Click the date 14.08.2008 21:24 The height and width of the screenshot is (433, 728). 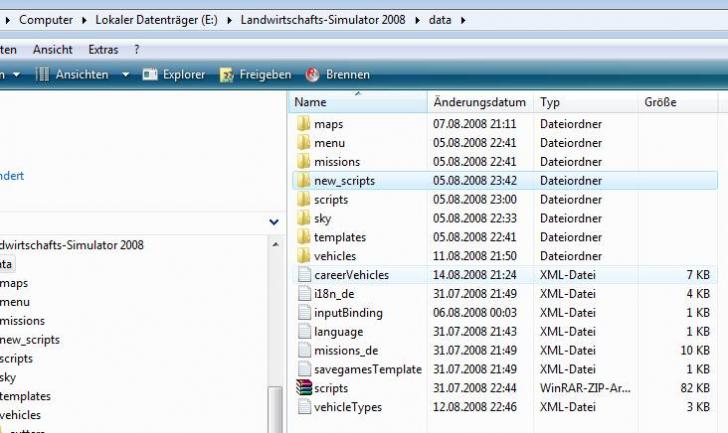pyautogui.click(x=474, y=275)
